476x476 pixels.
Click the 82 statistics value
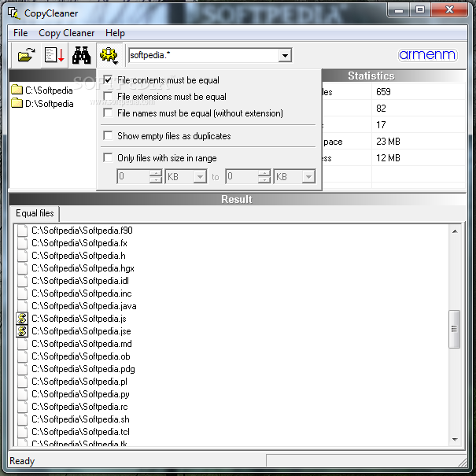381,109
